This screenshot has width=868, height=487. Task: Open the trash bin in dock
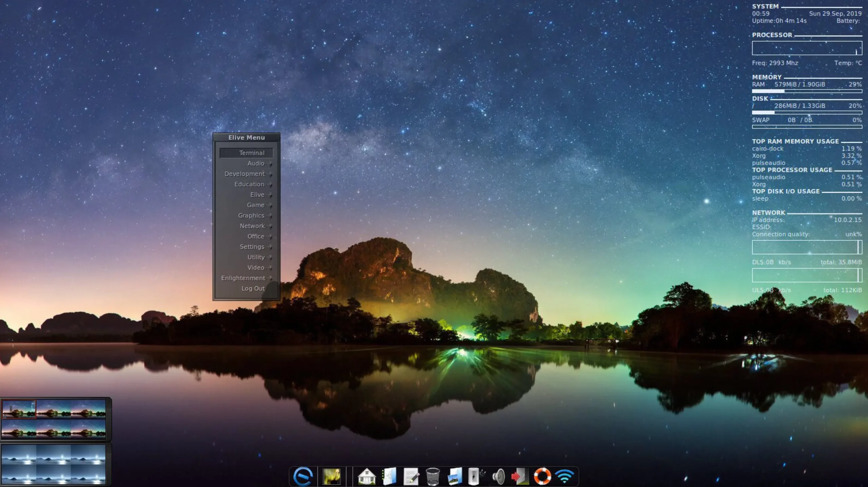(x=433, y=476)
